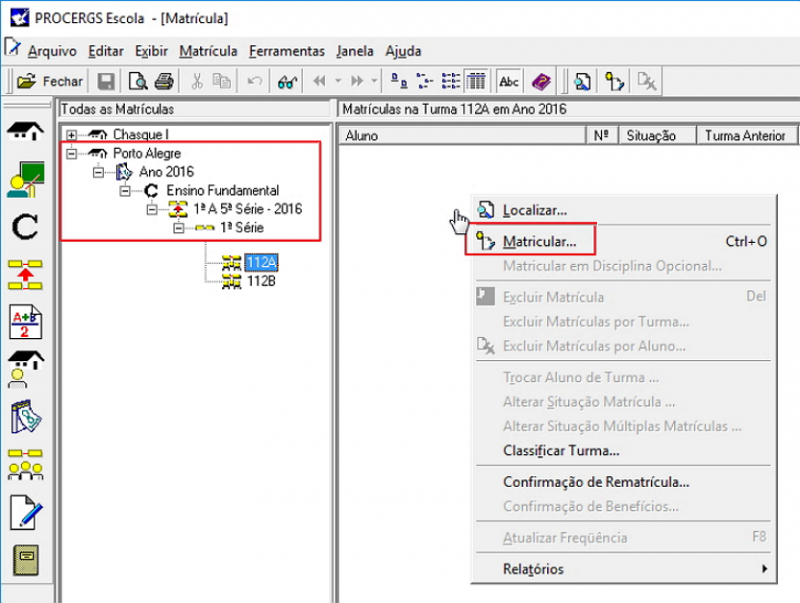This screenshot has width=800, height=603.
Task: Sort by the Turma Anterior column header
Action: pyautogui.click(x=746, y=136)
